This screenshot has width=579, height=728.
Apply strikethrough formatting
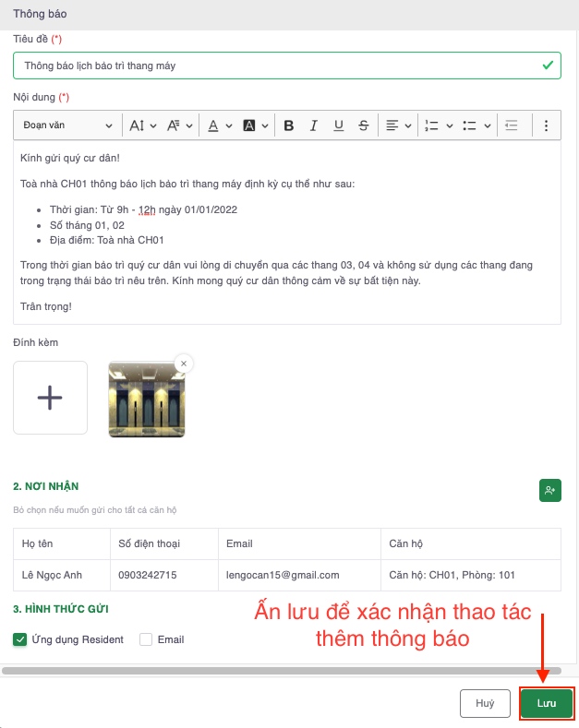click(364, 125)
